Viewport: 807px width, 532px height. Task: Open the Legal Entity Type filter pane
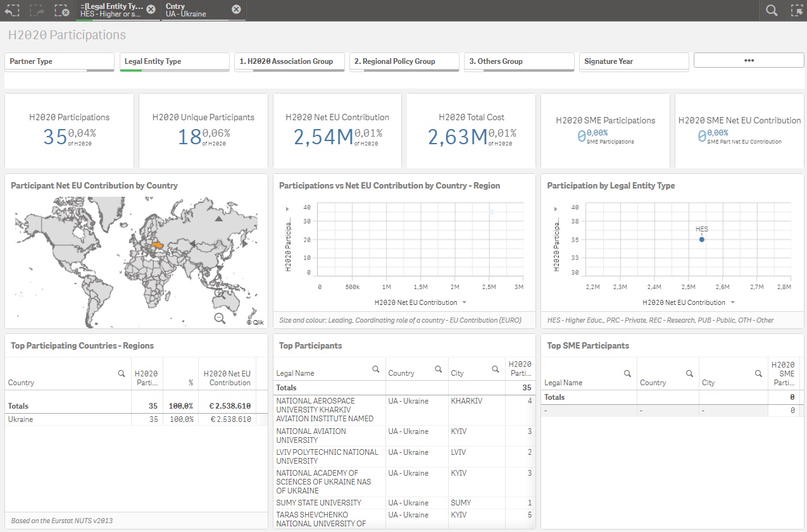tap(175, 61)
